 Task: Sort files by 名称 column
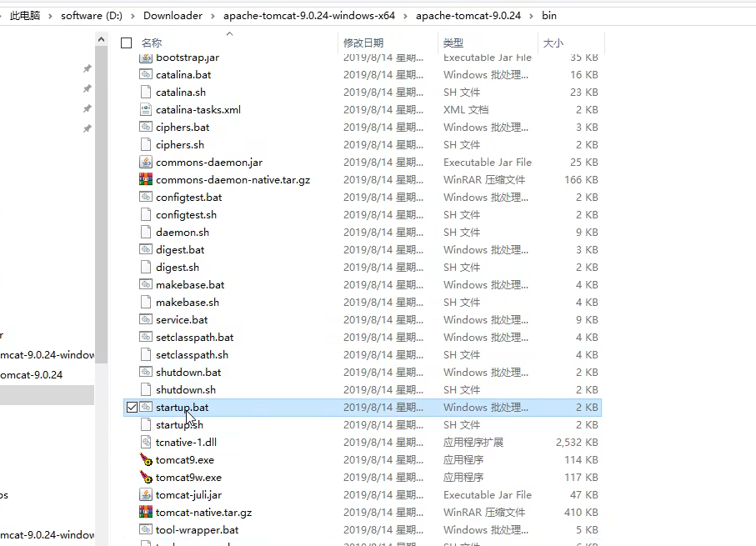(x=152, y=43)
